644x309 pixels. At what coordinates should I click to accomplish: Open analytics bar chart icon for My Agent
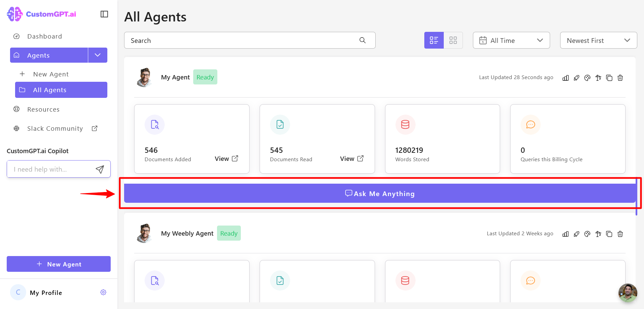566,78
